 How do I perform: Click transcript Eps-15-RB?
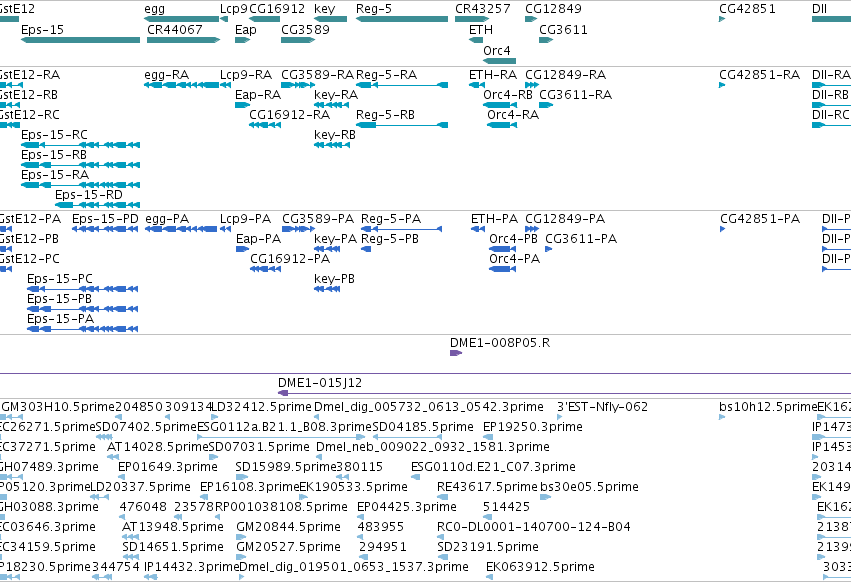click(80, 165)
